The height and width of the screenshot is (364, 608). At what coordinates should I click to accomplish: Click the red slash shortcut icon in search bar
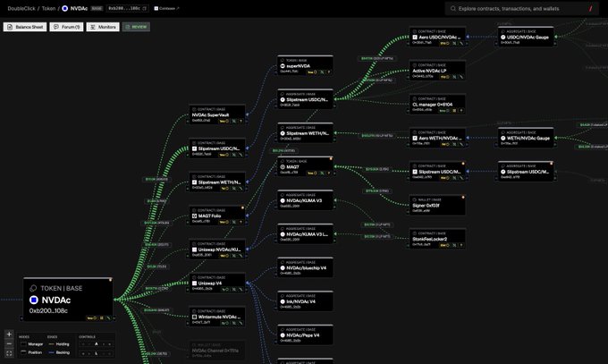[x=590, y=9]
